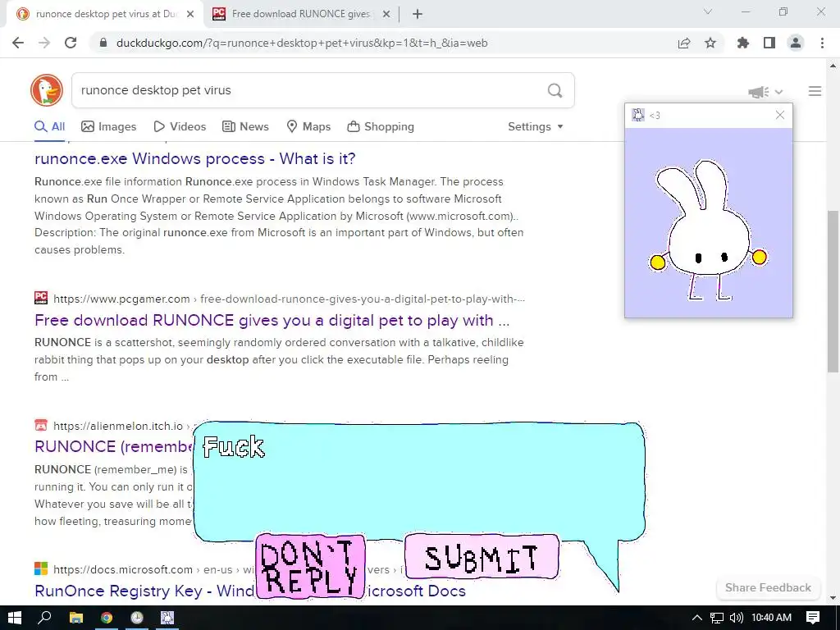Viewport: 840px width, 630px height.
Task: Click the browser forward arrow
Action: pos(44,43)
